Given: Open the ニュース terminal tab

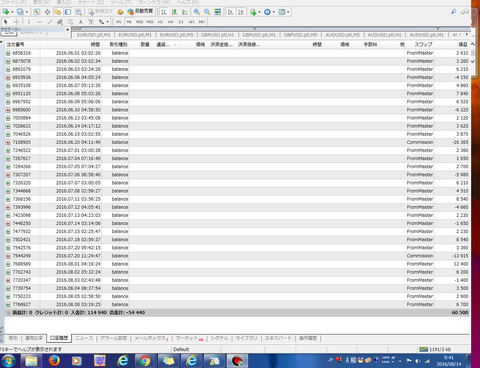Looking at the screenshot, I should pyautogui.click(x=84, y=338).
